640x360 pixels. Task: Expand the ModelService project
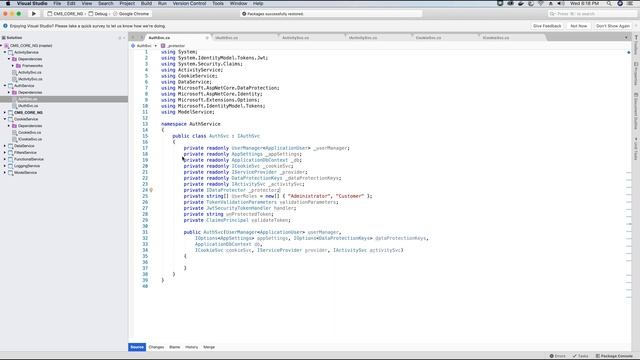click(5, 172)
